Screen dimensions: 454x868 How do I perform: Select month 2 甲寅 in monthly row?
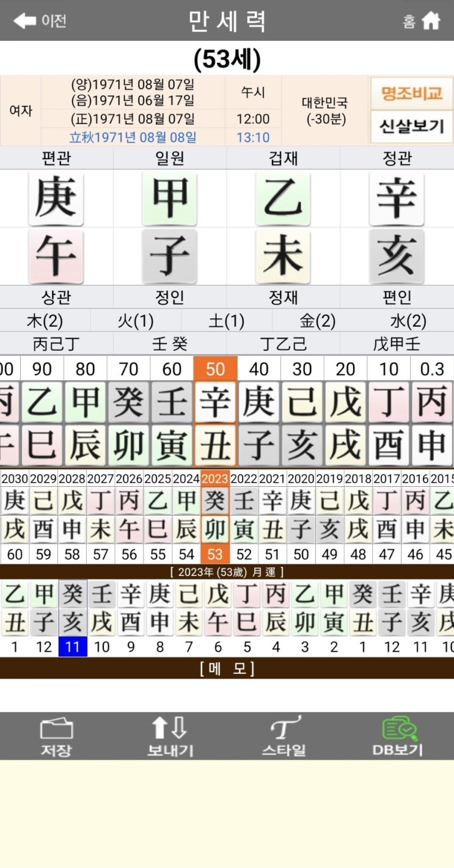point(334,618)
